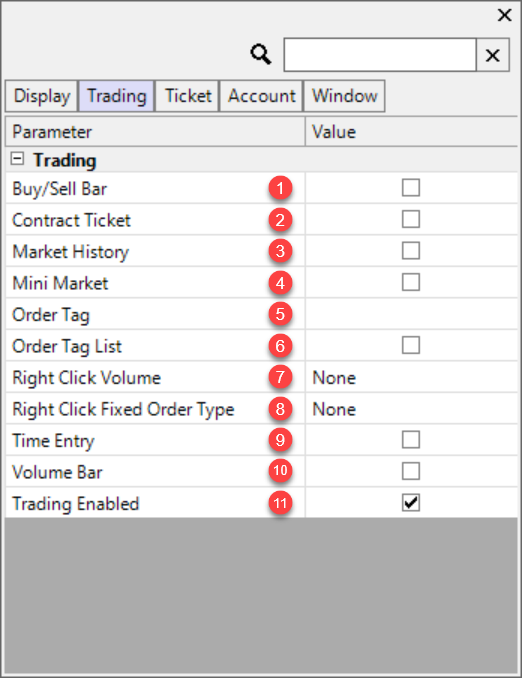Click into the search input field
This screenshot has width=522, height=678.
click(x=380, y=55)
